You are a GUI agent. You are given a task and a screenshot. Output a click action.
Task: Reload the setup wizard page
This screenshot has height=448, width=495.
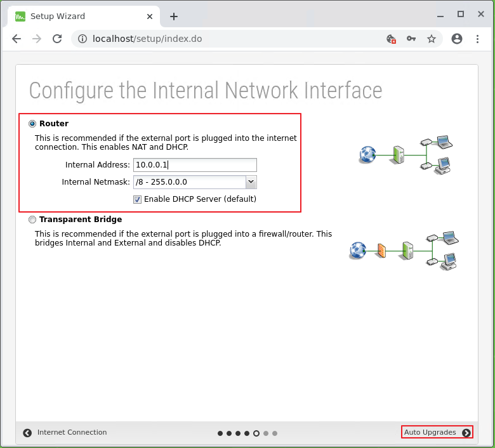tap(57, 39)
